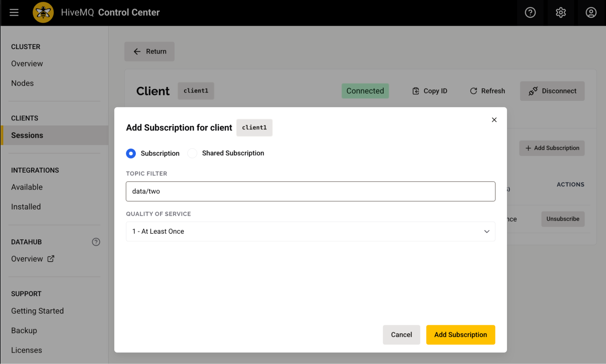Click the HiveMQ Control Center title

click(110, 12)
